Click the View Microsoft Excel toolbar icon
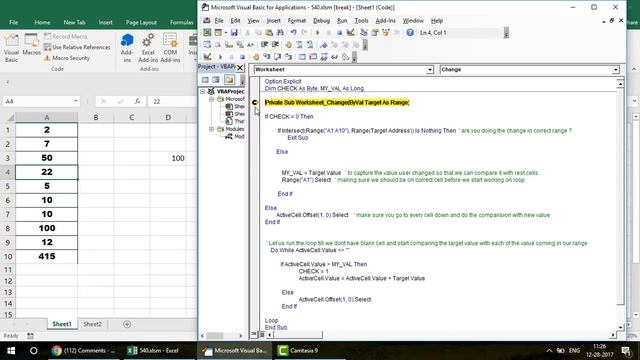Viewport: 640px width, 360px height. point(207,33)
